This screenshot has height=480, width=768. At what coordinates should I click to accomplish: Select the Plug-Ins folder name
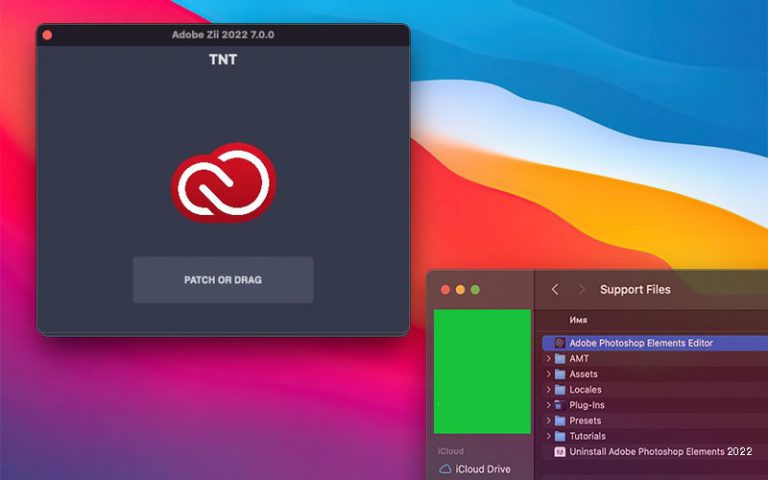[587, 405]
